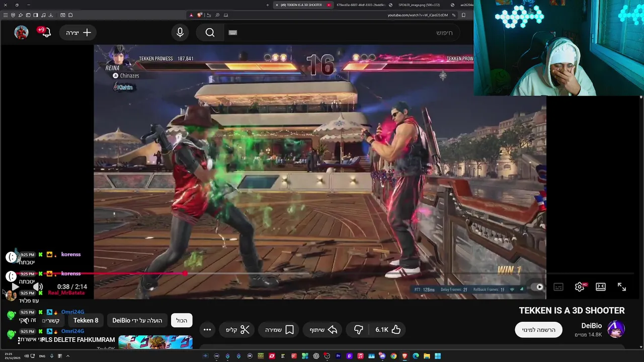The height and width of the screenshot is (362, 644).
Task: Play the YouTube video
Action: pos(15,287)
